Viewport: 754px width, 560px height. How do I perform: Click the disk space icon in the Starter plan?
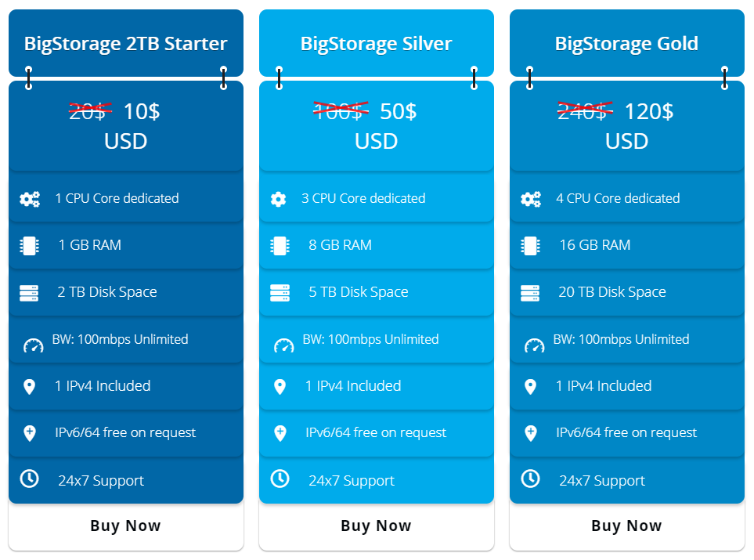(x=29, y=293)
